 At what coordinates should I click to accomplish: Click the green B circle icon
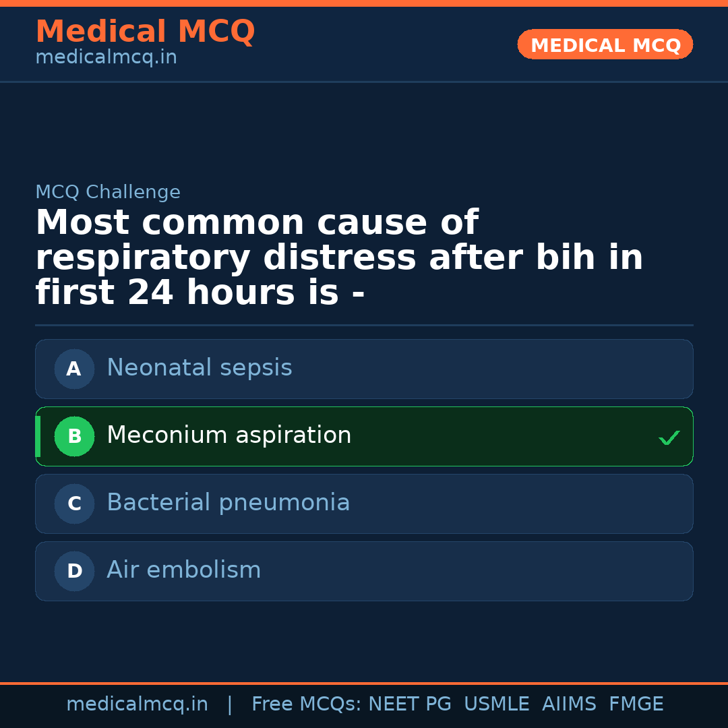[x=74, y=436]
